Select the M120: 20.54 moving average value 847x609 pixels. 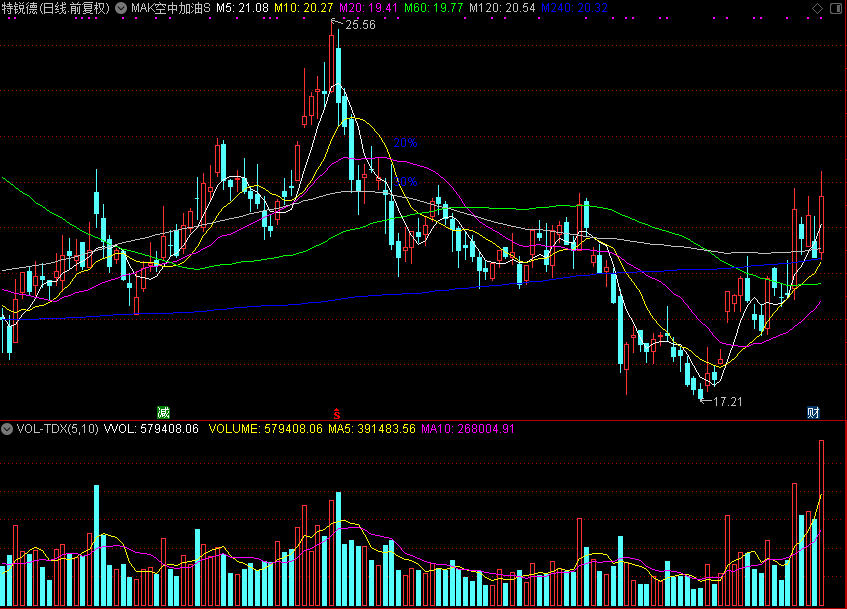tap(502, 8)
